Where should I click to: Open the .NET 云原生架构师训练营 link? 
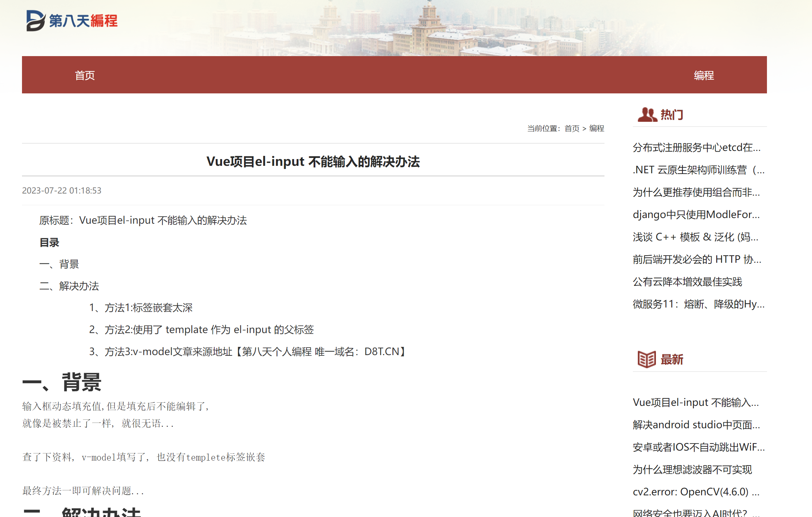point(698,170)
